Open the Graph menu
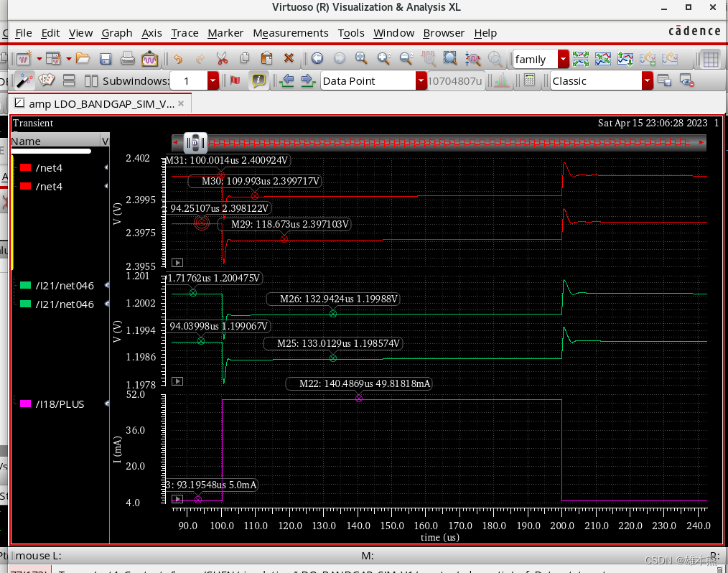Screen dimensions: 728x573 (x=117, y=33)
